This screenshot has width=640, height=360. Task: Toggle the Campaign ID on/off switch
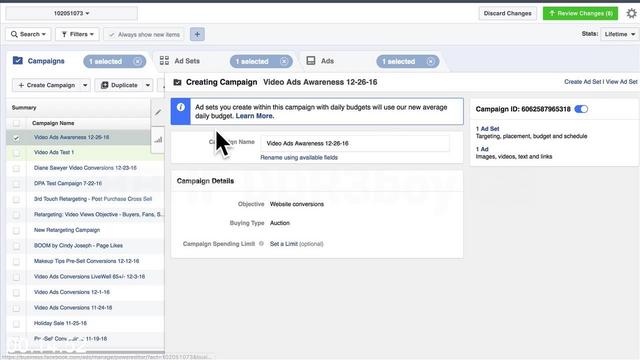(581, 109)
